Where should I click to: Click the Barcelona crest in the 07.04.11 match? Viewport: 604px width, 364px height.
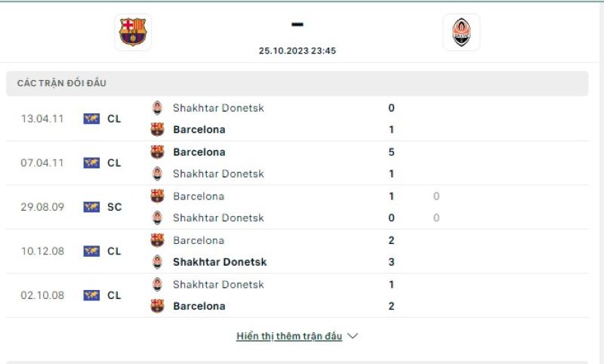(x=157, y=152)
